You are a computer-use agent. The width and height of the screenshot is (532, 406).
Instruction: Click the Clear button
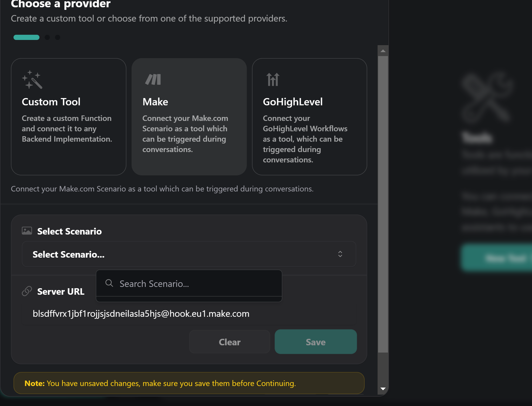pyautogui.click(x=229, y=342)
